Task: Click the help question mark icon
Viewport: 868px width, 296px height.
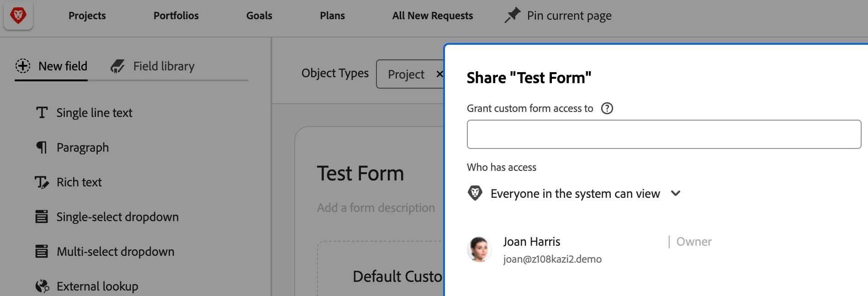Action: click(607, 108)
